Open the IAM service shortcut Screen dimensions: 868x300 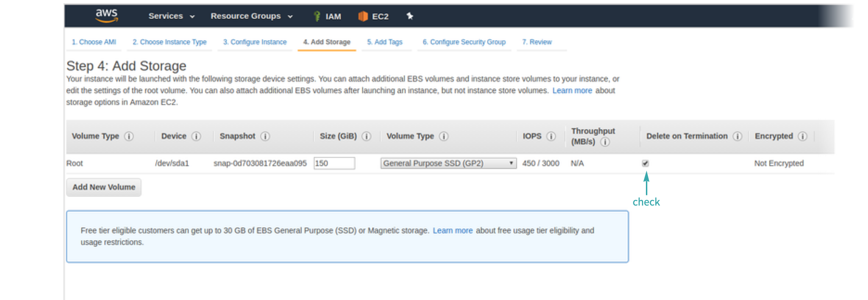tap(327, 16)
